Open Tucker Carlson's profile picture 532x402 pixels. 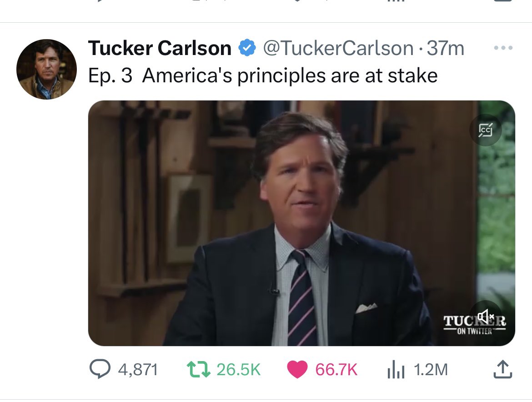pos(46,69)
